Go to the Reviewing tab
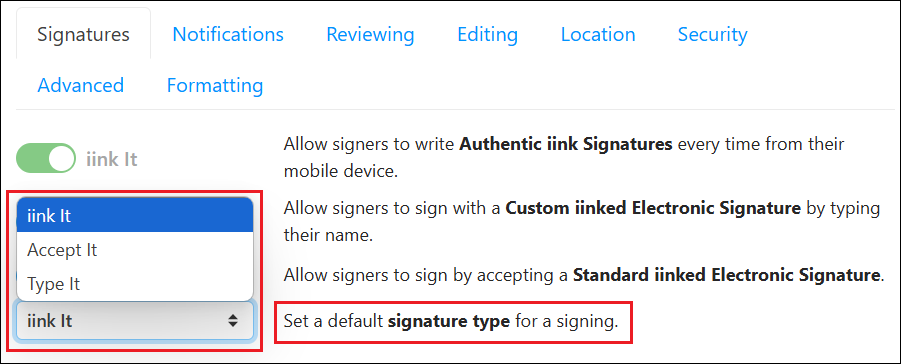Screen dimensions: 901x364 pyautogui.click(x=370, y=35)
